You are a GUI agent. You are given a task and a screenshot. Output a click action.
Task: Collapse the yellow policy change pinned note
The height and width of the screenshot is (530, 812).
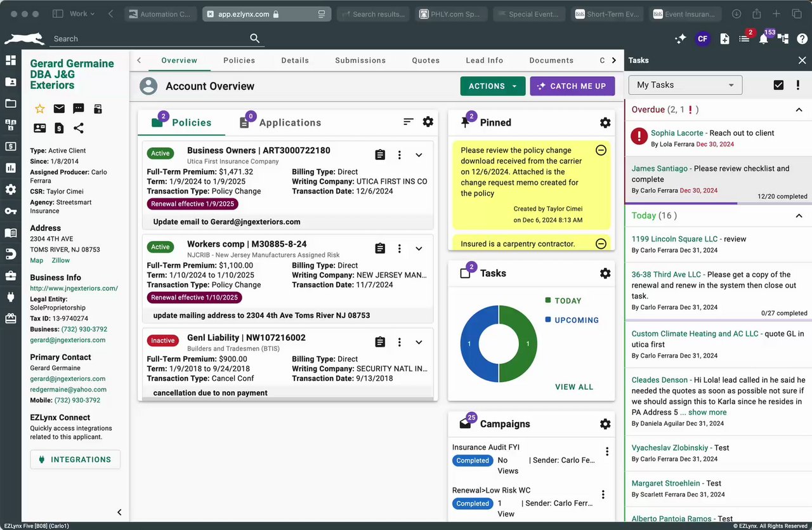[601, 150]
